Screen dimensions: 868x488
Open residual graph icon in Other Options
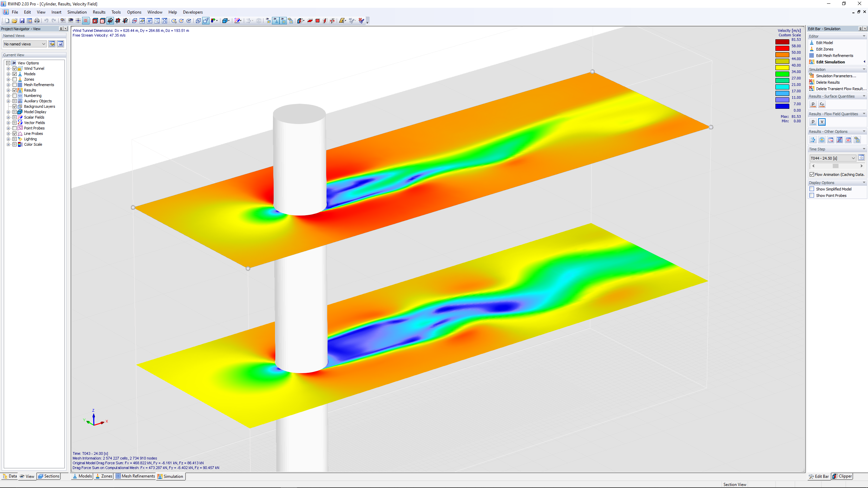coord(830,140)
